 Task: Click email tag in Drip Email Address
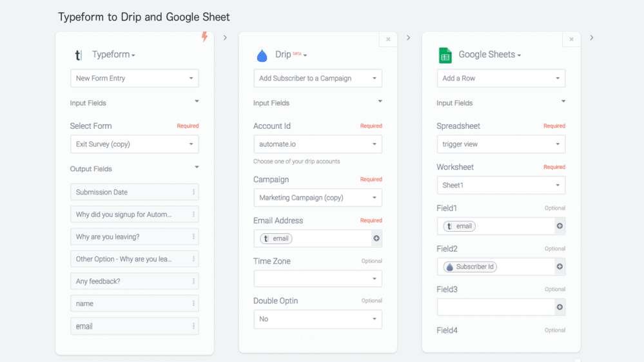tap(276, 238)
